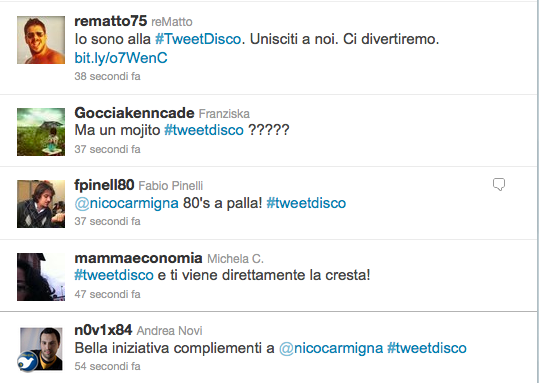Open n0v1x84's avatar with bird badge
Screen dimensions: 539x383
pos(40,350)
